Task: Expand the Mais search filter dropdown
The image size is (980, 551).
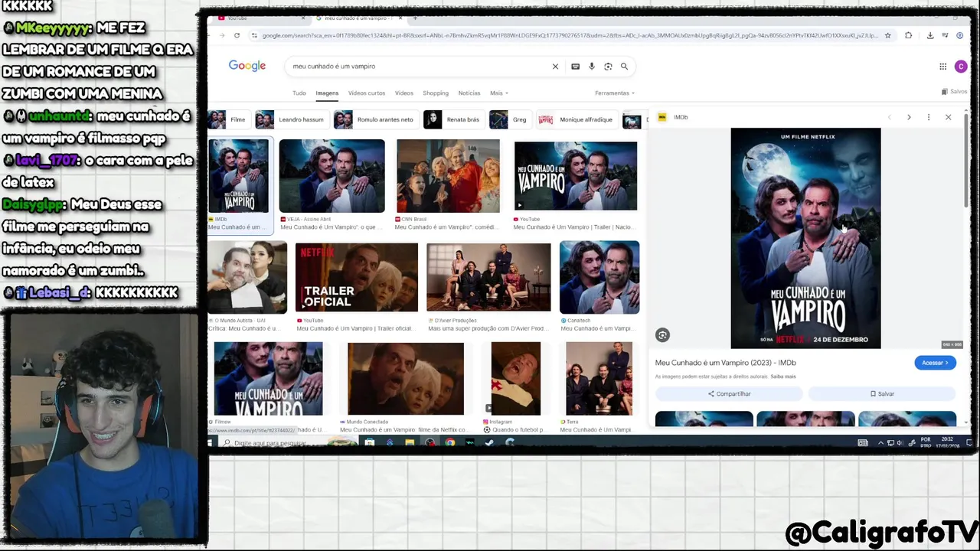Action: point(499,93)
